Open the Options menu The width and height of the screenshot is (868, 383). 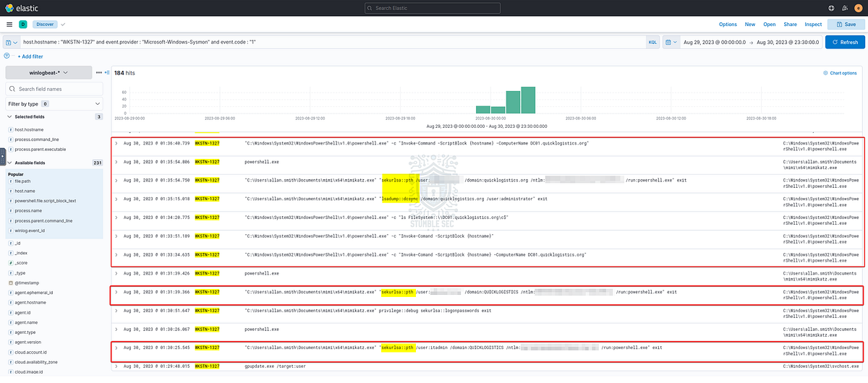(728, 25)
